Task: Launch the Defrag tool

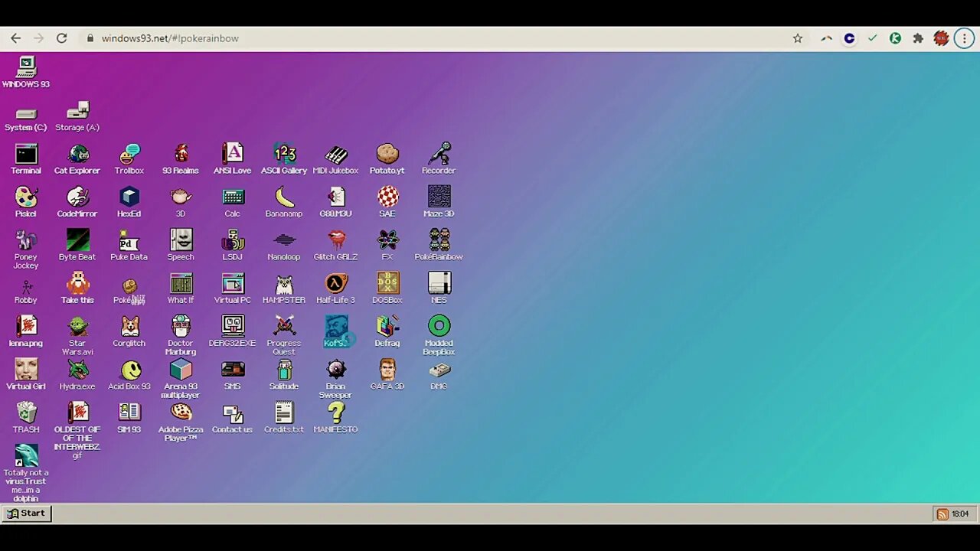Action: (x=387, y=331)
